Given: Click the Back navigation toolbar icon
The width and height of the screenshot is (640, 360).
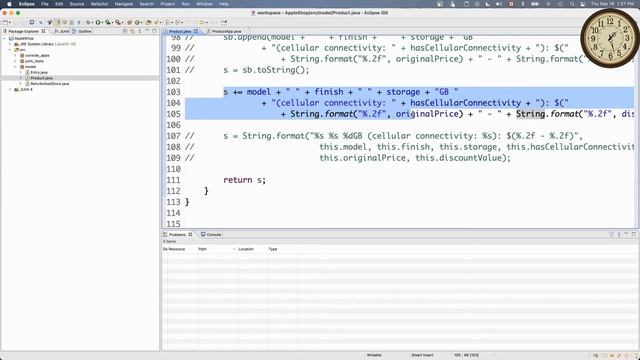Looking at the screenshot, I should (202, 22).
